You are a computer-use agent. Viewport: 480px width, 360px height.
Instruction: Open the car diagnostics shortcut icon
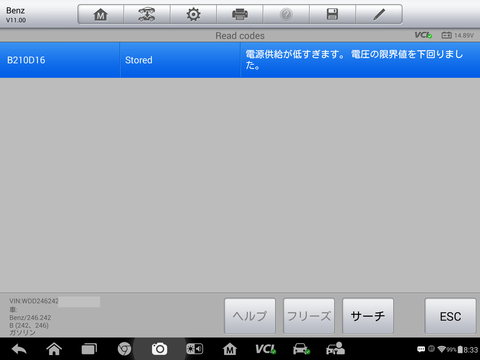point(301,349)
